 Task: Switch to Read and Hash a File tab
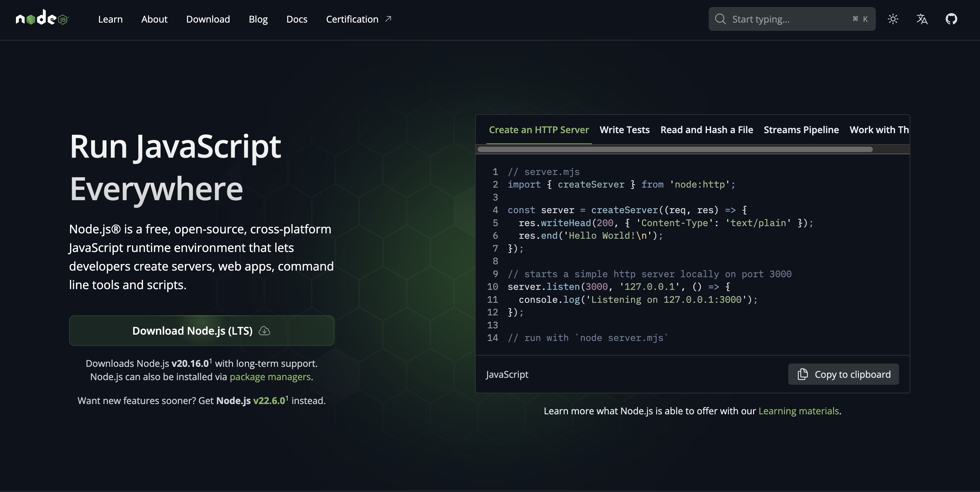click(706, 130)
